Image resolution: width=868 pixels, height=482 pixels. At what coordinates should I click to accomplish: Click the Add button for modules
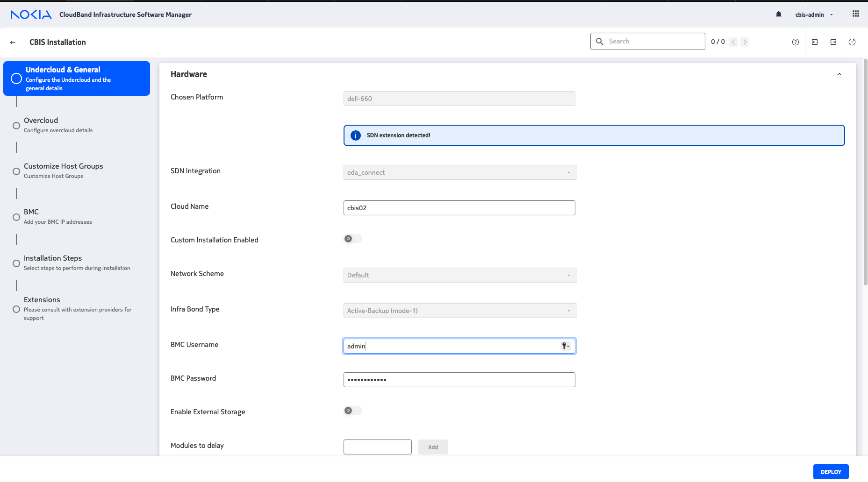[433, 447]
